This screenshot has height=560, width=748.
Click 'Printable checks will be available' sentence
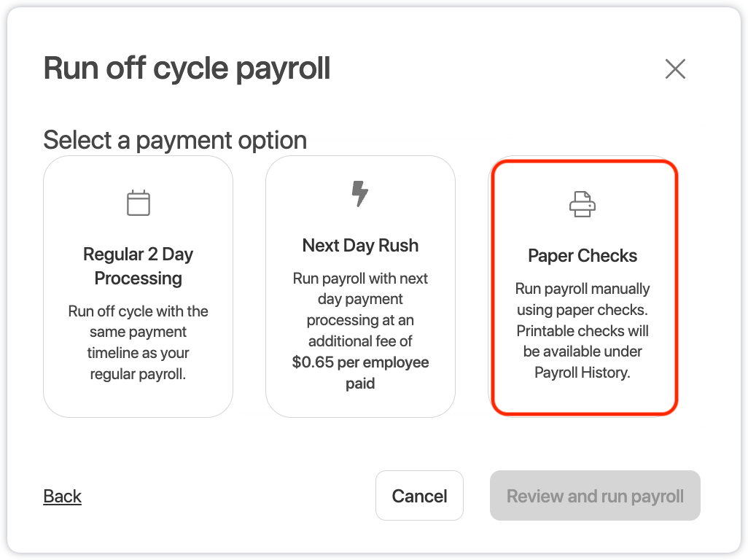(x=583, y=341)
